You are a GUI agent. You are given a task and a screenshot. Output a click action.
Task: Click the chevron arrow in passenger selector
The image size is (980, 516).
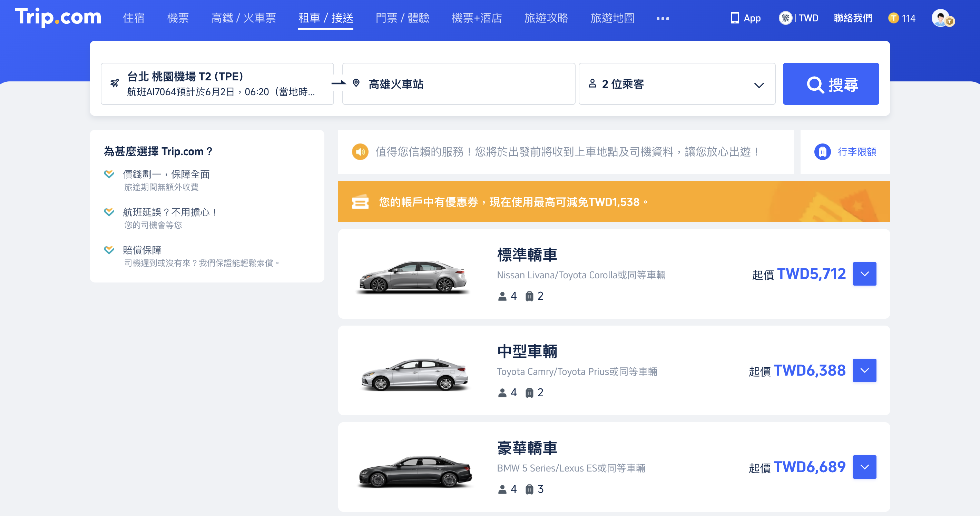coord(759,85)
